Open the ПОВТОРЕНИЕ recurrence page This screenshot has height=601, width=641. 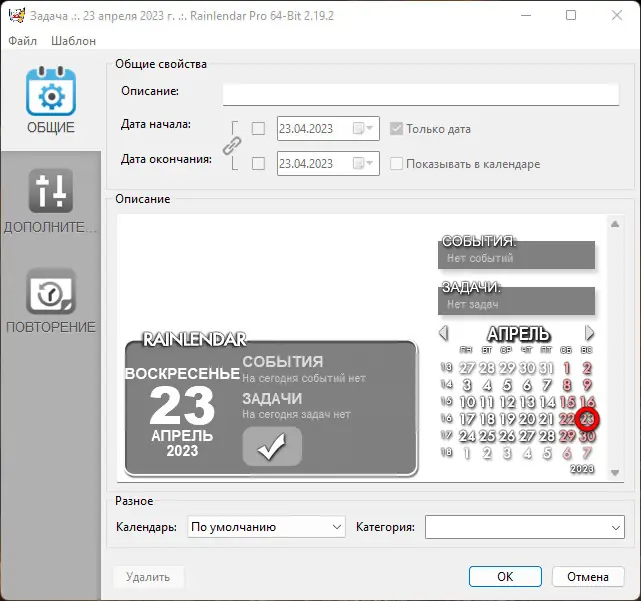pos(51,301)
